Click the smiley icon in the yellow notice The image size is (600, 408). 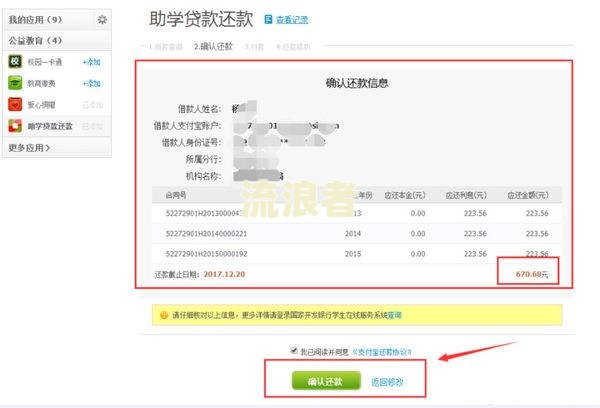pos(164,315)
